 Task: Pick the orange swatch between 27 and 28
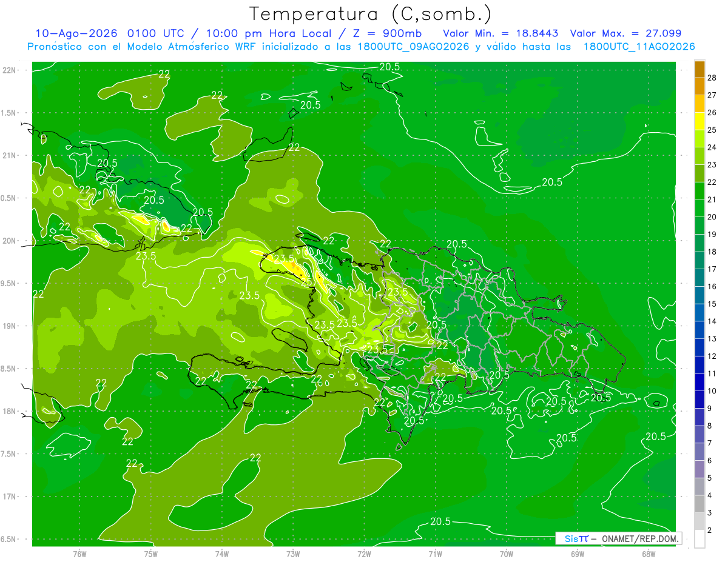pos(700,86)
